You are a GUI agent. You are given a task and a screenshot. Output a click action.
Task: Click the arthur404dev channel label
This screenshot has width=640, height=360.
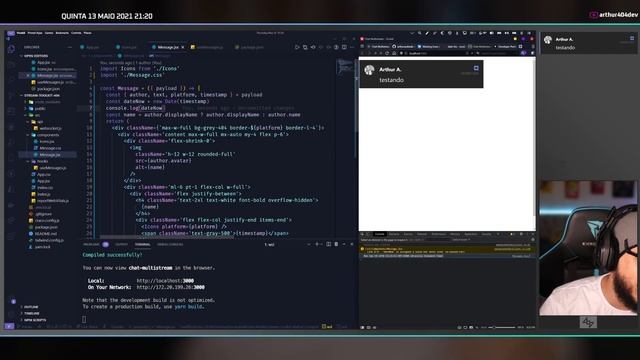tap(614, 15)
